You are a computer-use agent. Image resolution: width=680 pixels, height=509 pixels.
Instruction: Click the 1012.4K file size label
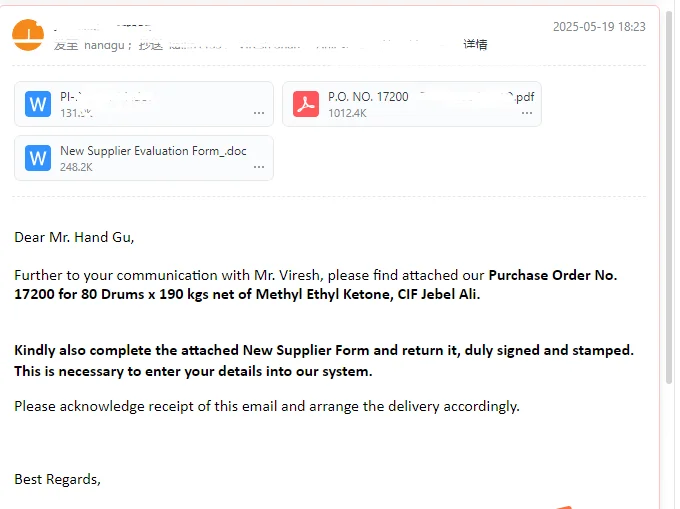click(x=347, y=113)
